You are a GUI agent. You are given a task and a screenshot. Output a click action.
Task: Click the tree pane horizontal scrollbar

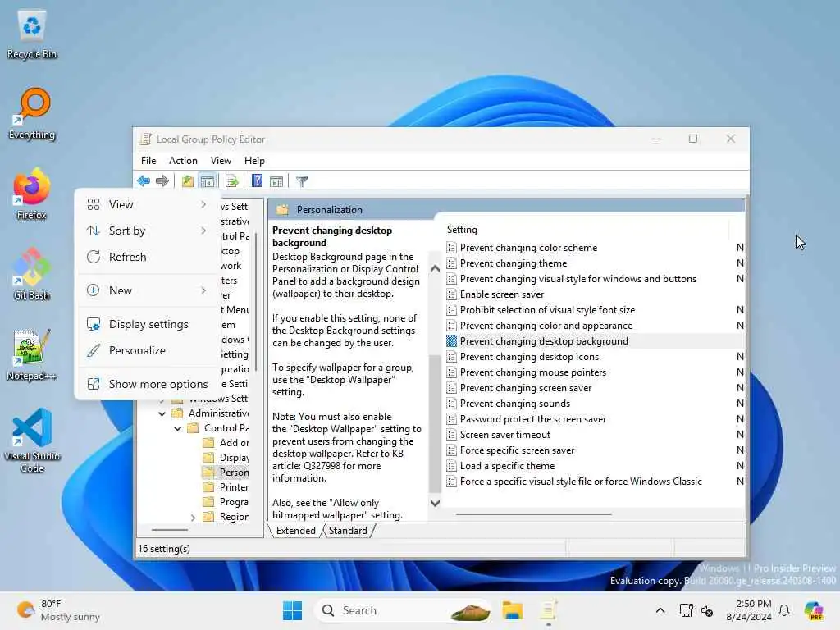170,530
